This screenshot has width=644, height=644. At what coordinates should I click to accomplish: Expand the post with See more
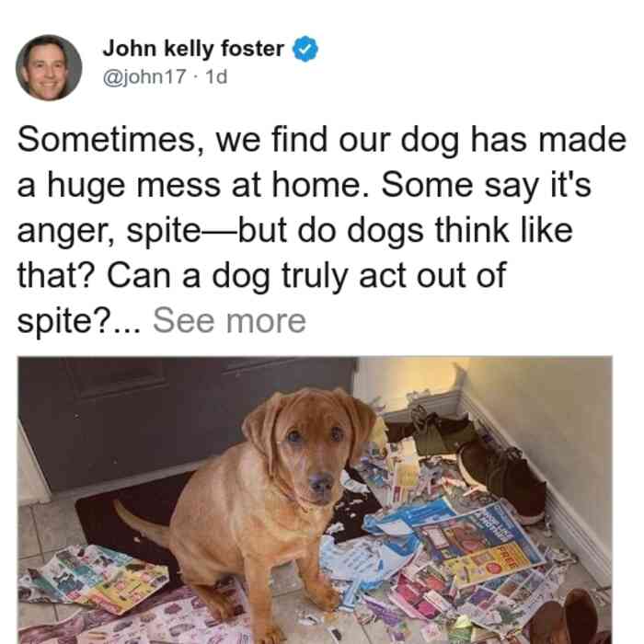pos(230,321)
